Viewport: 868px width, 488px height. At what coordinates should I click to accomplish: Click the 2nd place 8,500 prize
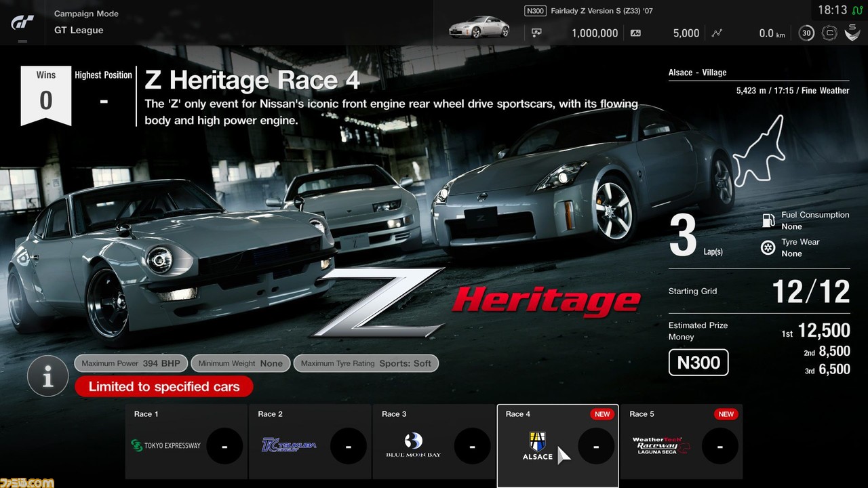[x=827, y=351]
